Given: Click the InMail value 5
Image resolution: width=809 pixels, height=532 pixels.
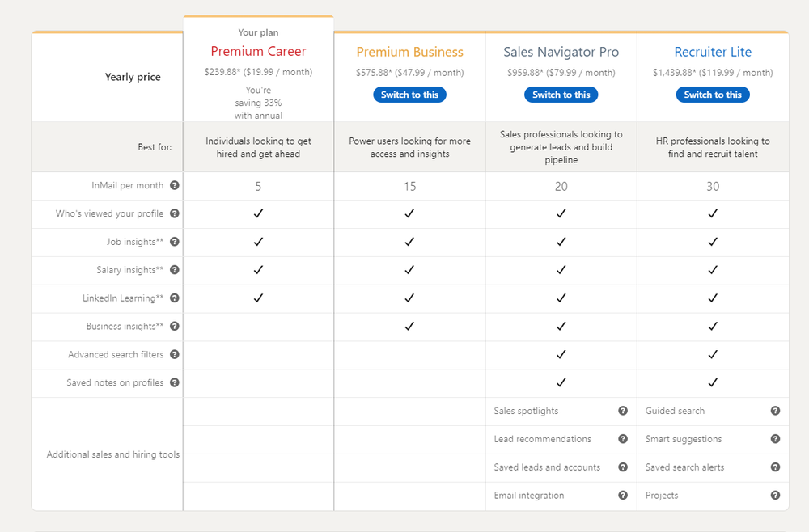Looking at the screenshot, I should [x=259, y=186].
